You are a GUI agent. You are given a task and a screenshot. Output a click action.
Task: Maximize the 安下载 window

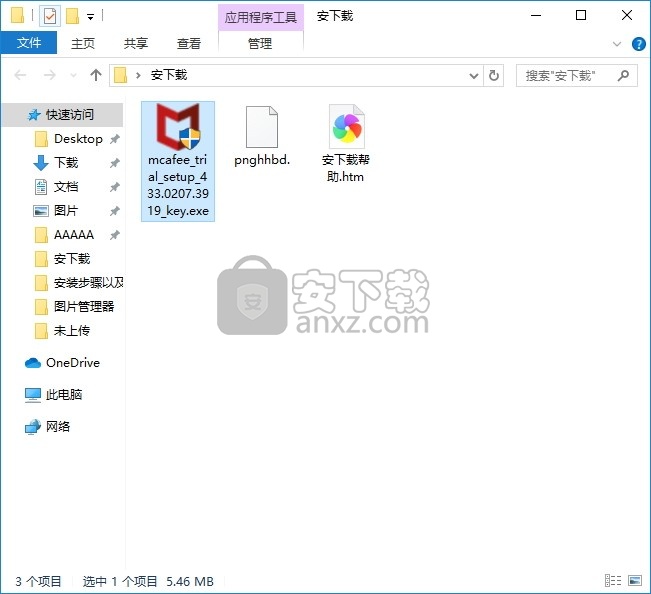pos(581,16)
